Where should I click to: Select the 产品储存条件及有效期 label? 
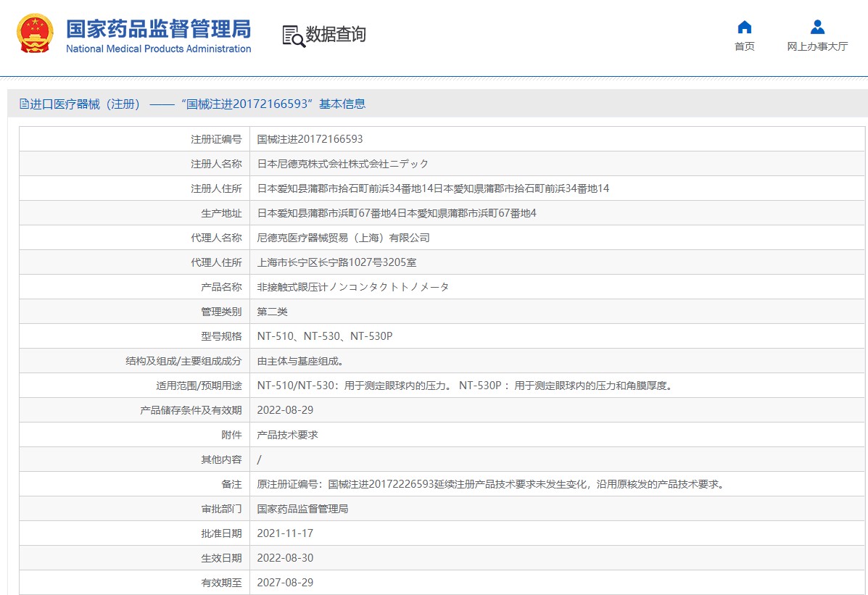(191, 410)
